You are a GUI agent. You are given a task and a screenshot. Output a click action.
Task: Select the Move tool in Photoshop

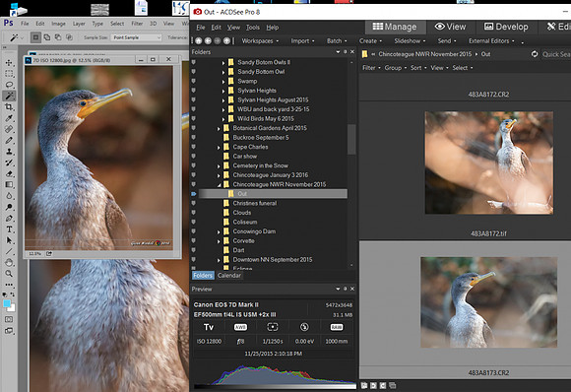pyautogui.click(x=9, y=63)
